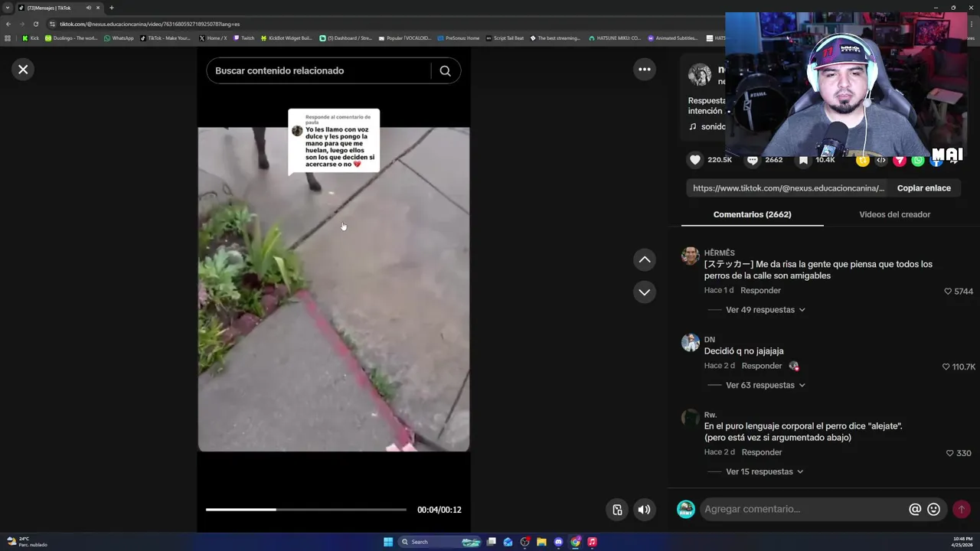
Task: Open comments via speech bubble icon
Action: (x=753, y=160)
